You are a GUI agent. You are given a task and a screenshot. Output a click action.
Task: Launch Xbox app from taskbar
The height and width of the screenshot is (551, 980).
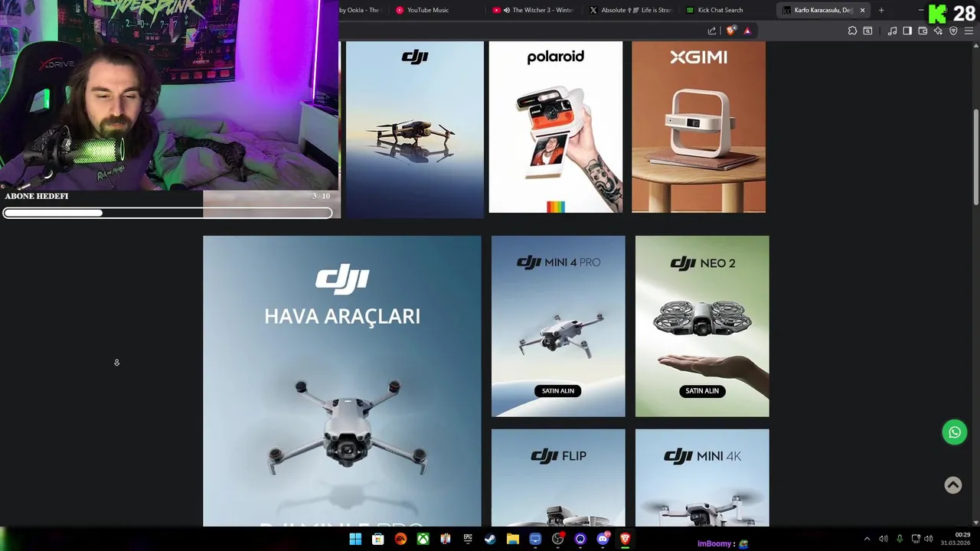tap(423, 540)
